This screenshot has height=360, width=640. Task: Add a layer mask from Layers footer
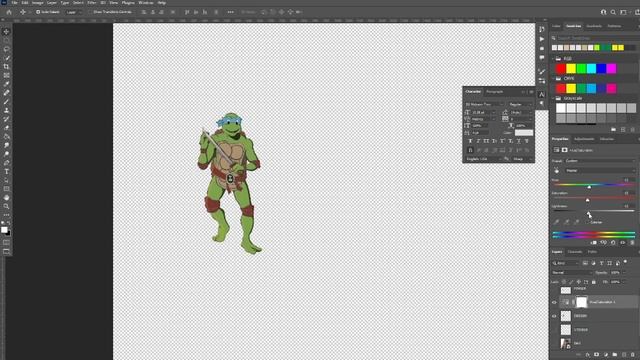(x=596, y=355)
